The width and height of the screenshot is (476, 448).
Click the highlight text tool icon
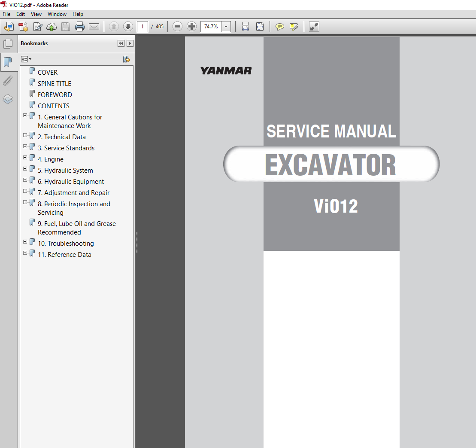[x=294, y=27]
